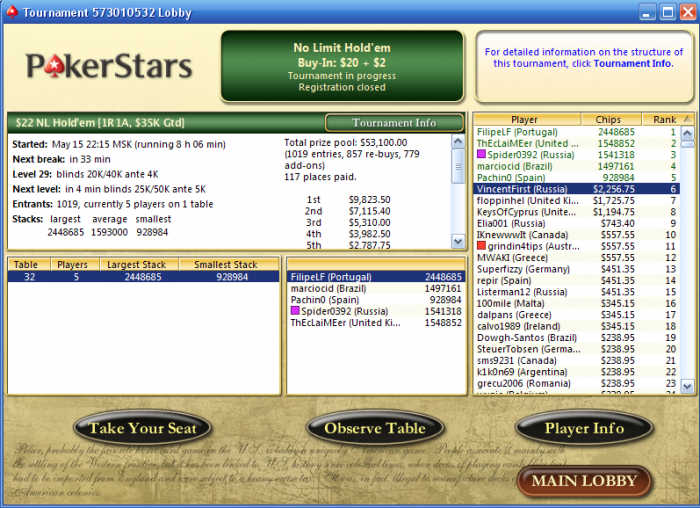Click the red marker beside grindin4tips
Screen dimensions: 700x508
click(481, 246)
